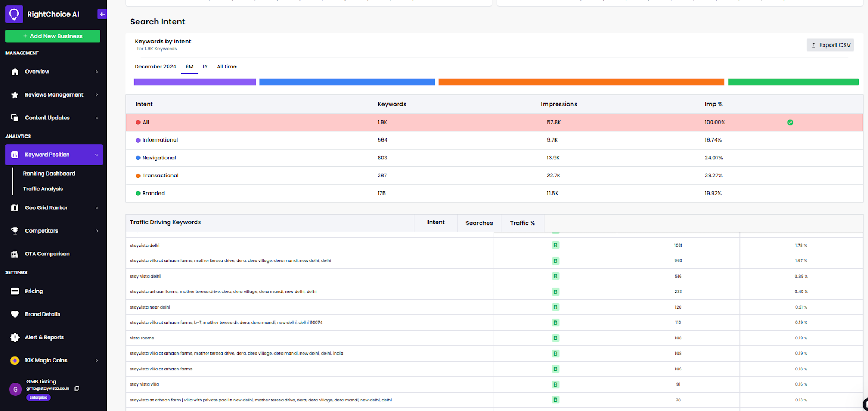Click the Enterprise plan badge
This screenshot has height=411, width=868.
click(39, 397)
